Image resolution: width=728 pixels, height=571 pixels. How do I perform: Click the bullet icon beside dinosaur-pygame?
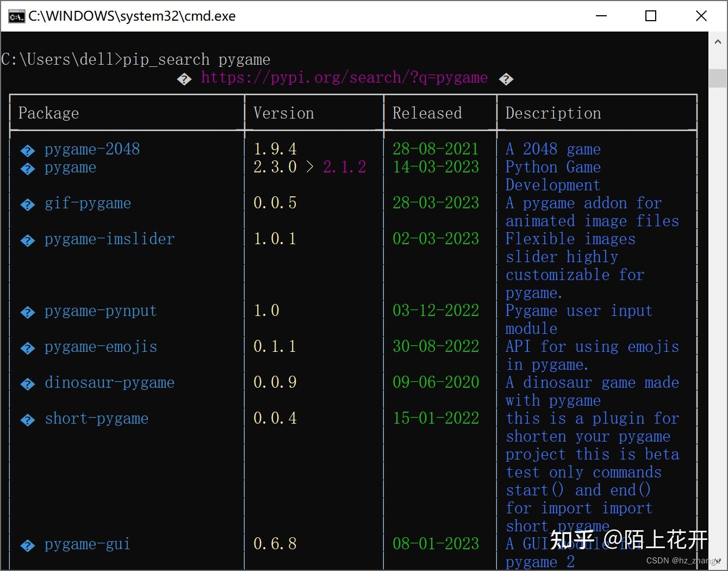point(27,383)
